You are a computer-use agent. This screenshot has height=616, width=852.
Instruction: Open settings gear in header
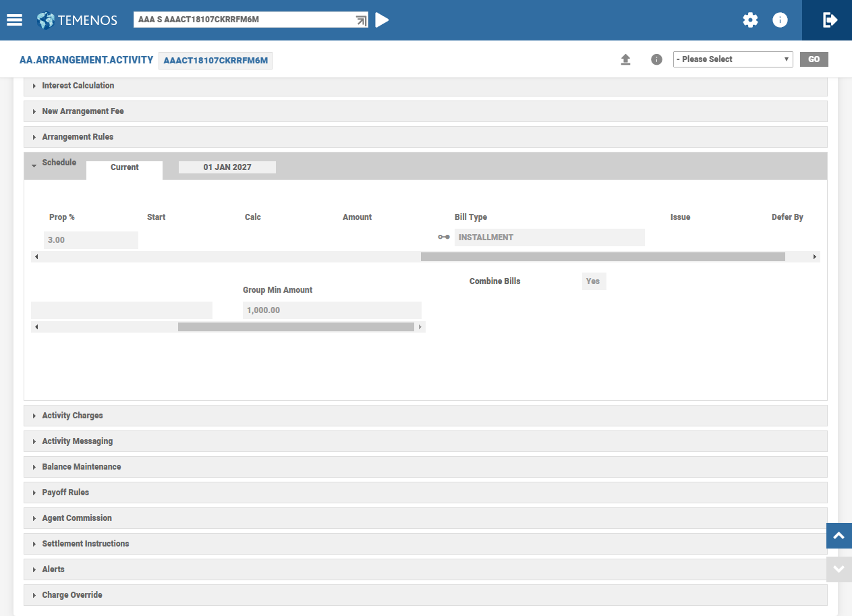pyautogui.click(x=750, y=20)
